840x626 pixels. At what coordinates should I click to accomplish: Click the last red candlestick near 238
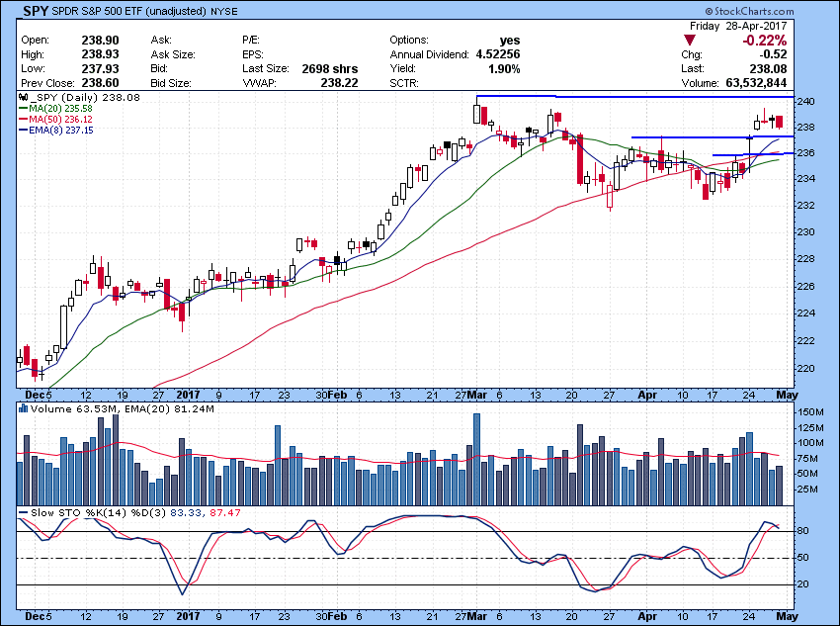[x=779, y=122]
